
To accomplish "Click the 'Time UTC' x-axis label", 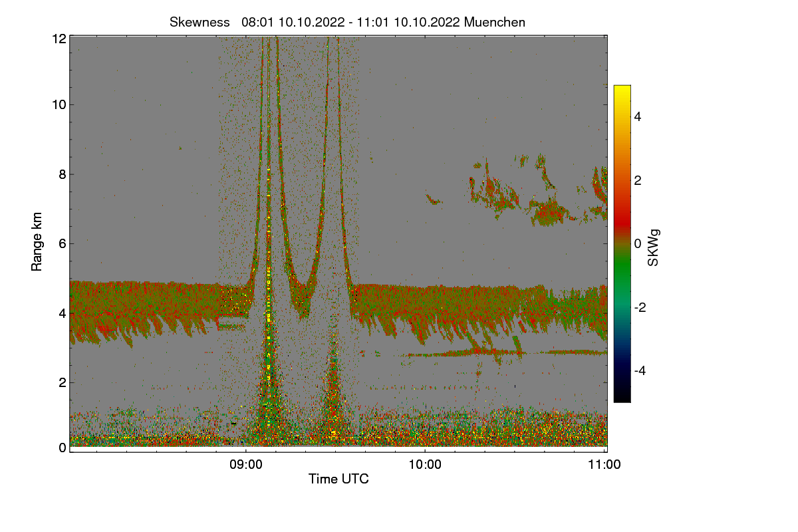I will tap(338, 479).
